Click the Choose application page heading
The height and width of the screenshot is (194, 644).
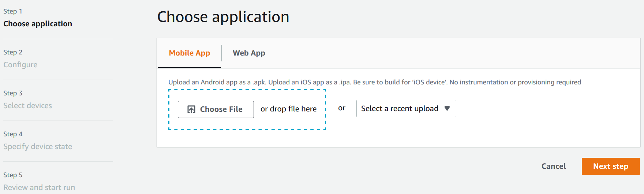[x=223, y=17]
